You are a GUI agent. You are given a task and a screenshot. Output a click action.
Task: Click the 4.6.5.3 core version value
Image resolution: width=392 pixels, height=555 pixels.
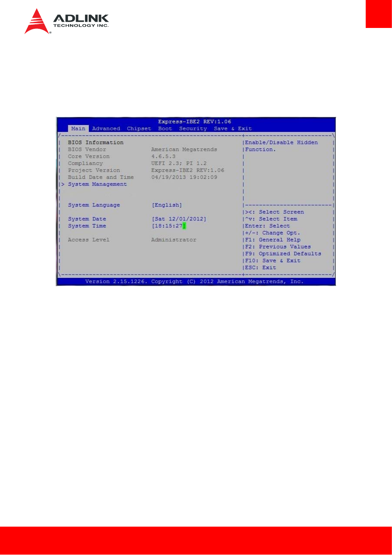click(164, 157)
